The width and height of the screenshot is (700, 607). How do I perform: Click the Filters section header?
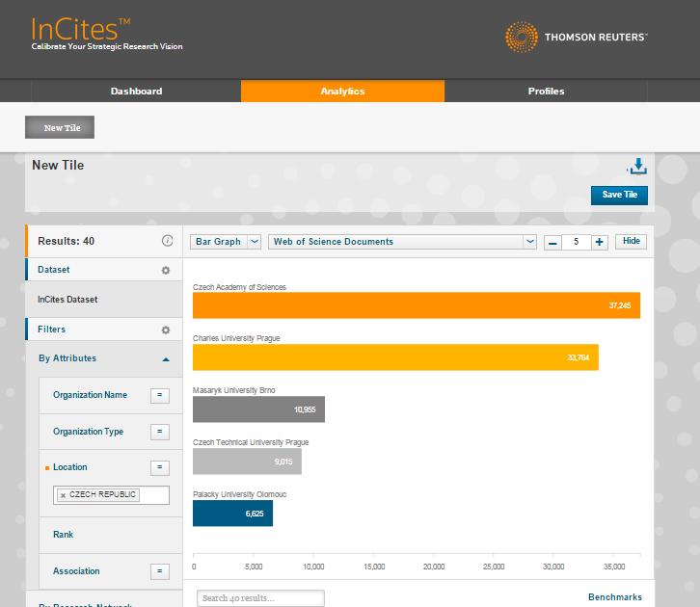coord(104,330)
